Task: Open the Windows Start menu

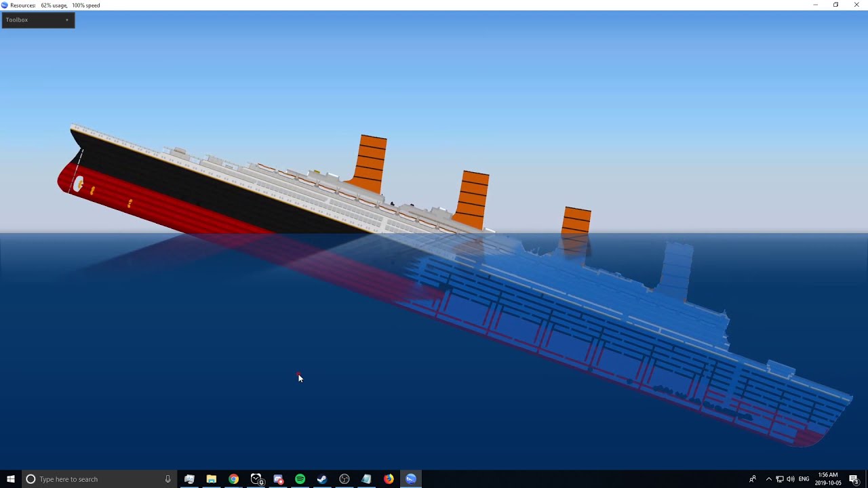Action: pyautogui.click(x=10, y=479)
